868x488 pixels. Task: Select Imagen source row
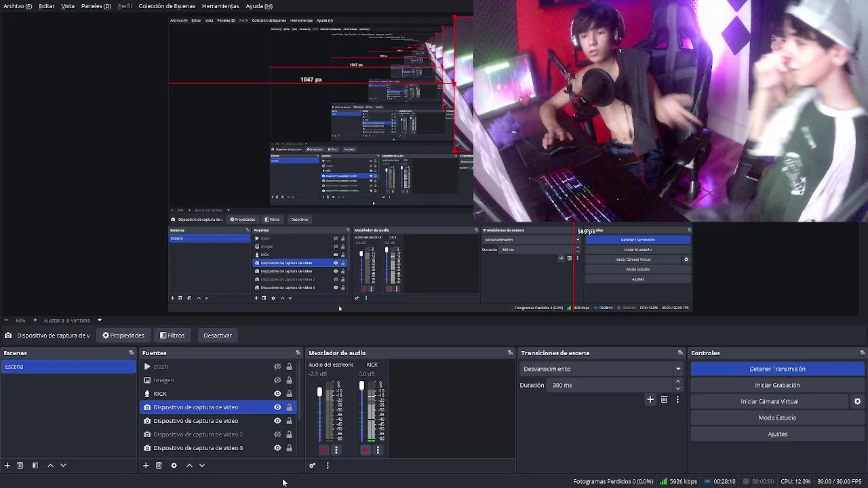tap(218, 380)
